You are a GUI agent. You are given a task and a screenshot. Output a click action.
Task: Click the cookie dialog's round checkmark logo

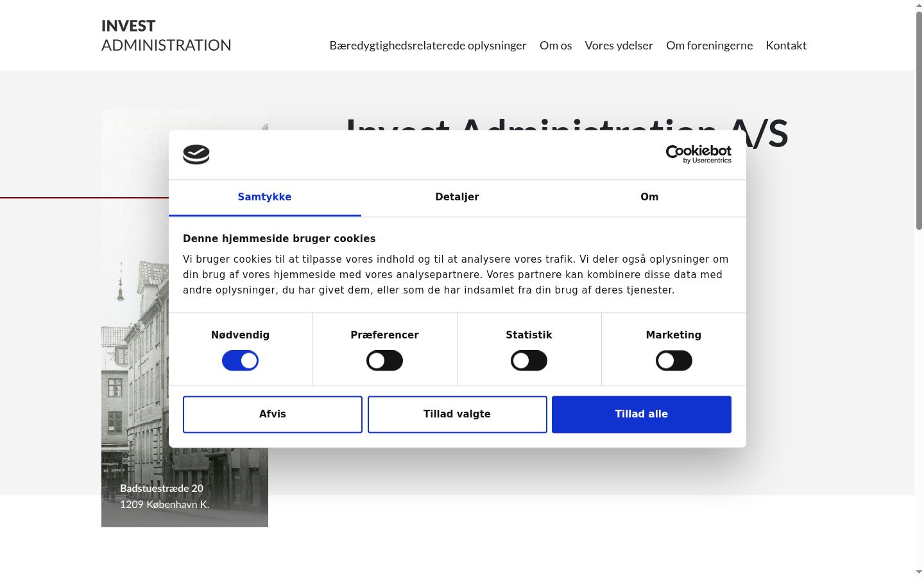196,155
